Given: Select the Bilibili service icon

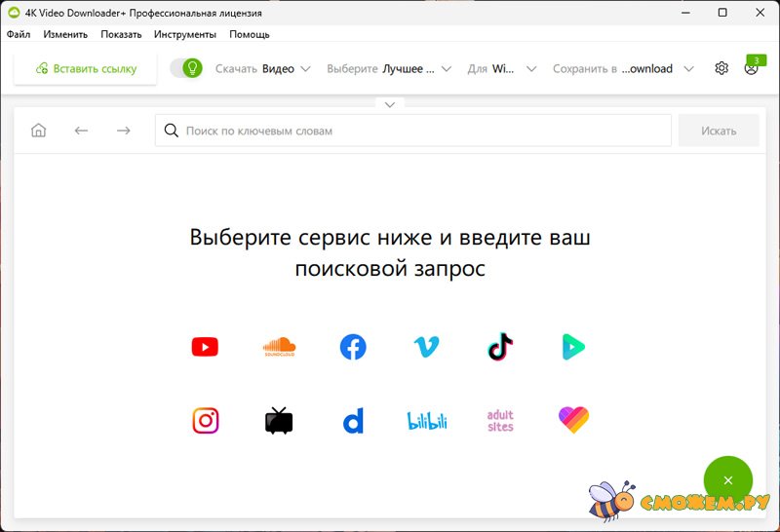Looking at the screenshot, I should (426, 421).
